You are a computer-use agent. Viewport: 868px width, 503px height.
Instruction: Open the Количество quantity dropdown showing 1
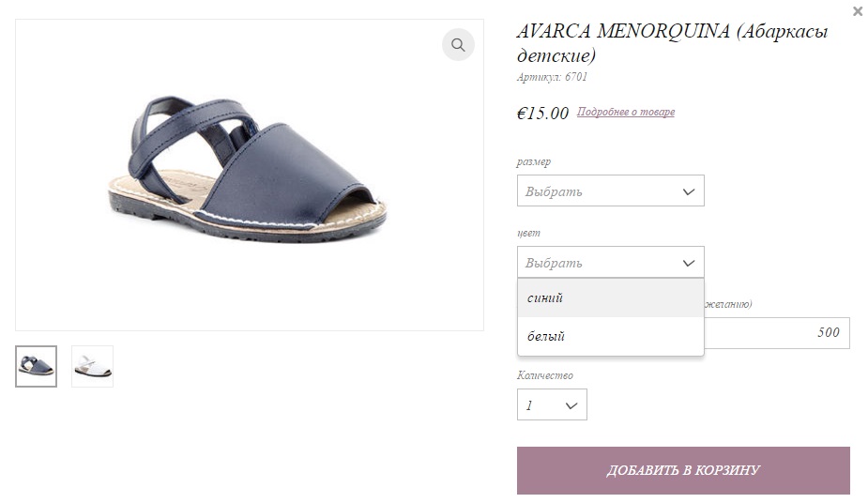click(552, 404)
